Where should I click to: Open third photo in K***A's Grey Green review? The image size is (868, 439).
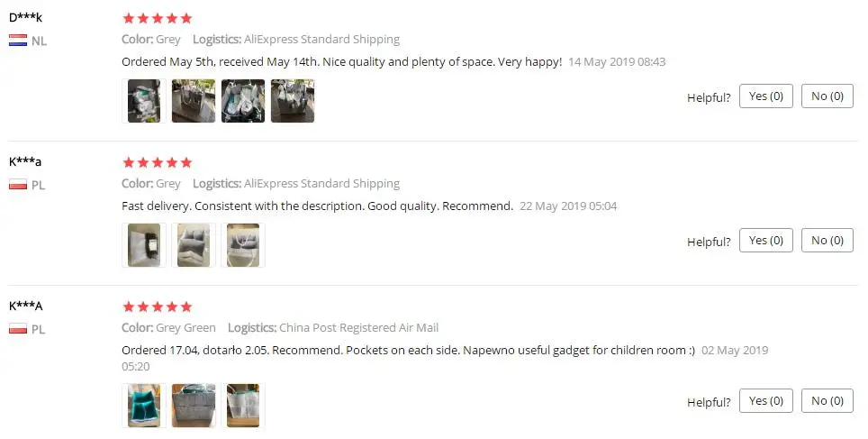point(243,406)
